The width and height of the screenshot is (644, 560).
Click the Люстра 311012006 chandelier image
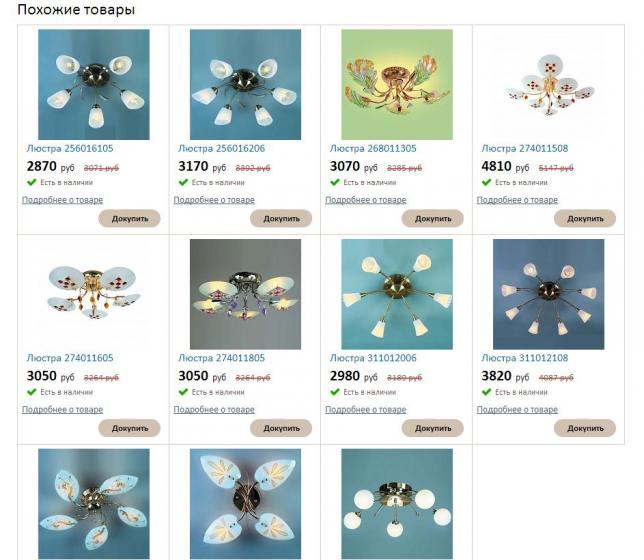point(397,294)
